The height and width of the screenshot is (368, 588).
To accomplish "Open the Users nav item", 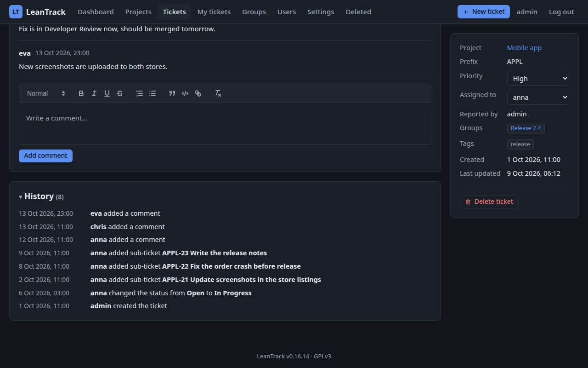I will point(287,12).
